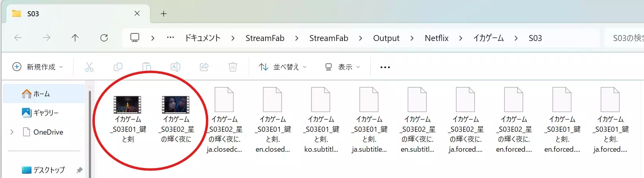Screen dimensions: 644x178
Task: Expand the OneDrive tree node
Action: tap(12, 132)
